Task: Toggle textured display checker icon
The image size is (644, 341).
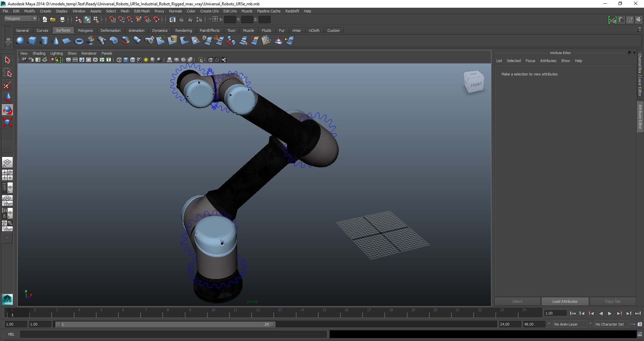Action: [x=139, y=60]
